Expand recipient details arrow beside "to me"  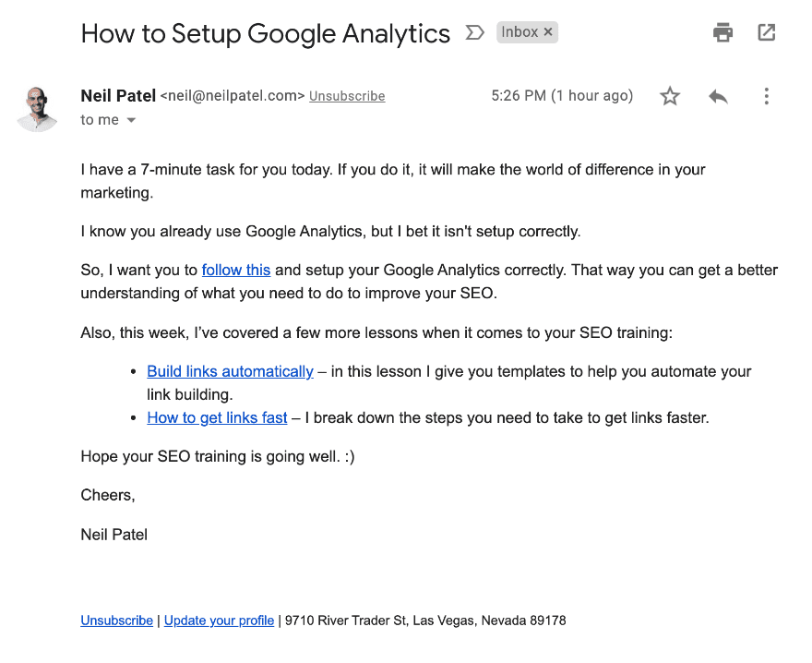pyautogui.click(x=131, y=121)
